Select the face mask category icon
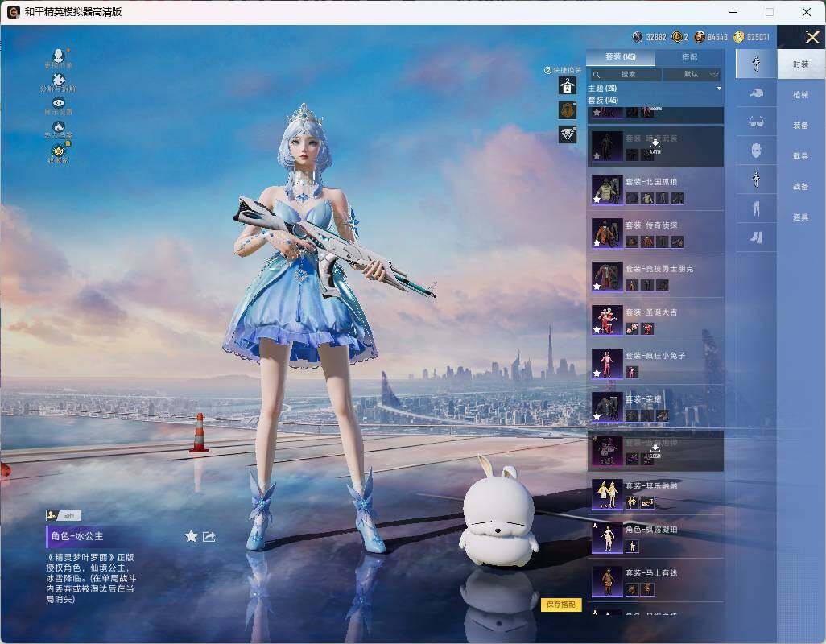This screenshot has height=644, width=826. (756, 151)
